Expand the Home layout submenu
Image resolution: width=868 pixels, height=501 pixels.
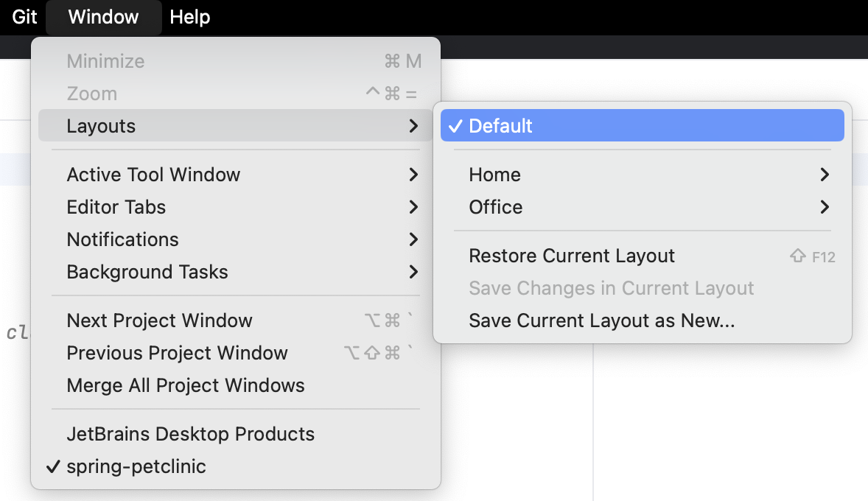click(494, 175)
